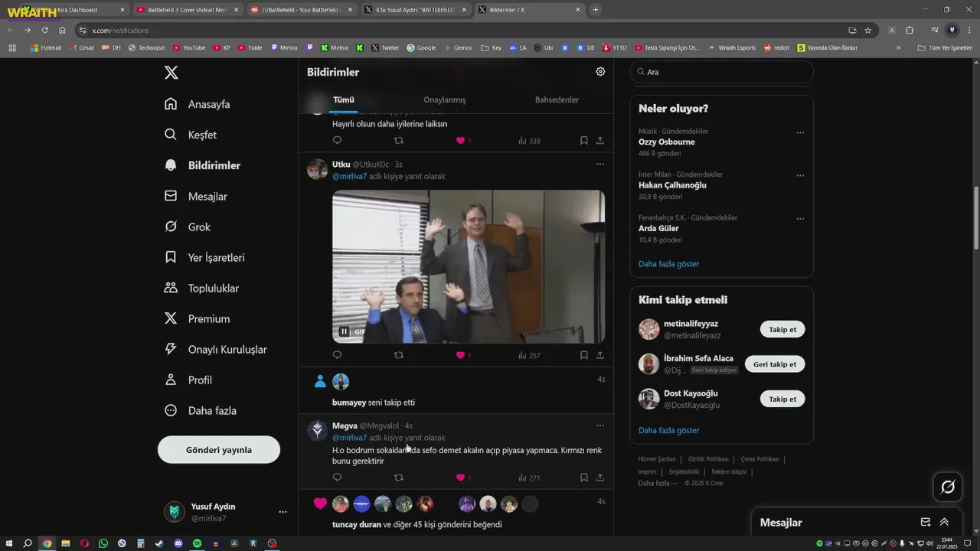Unlike Utku's GIF post heart
Viewport: 980px width, 551px height.
click(x=461, y=355)
